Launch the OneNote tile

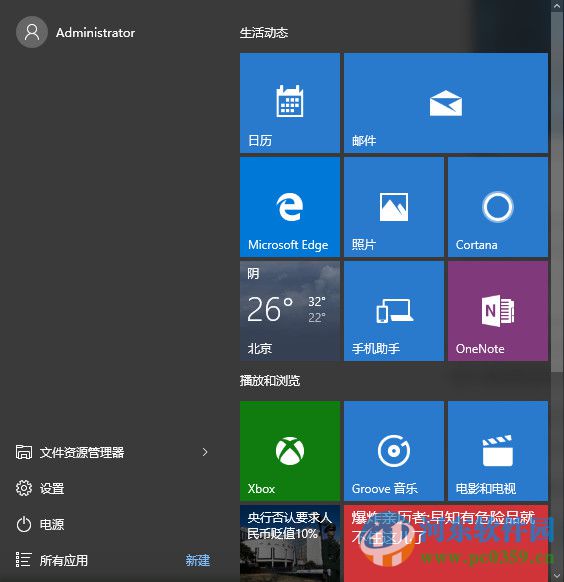click(x=498, y=311)
